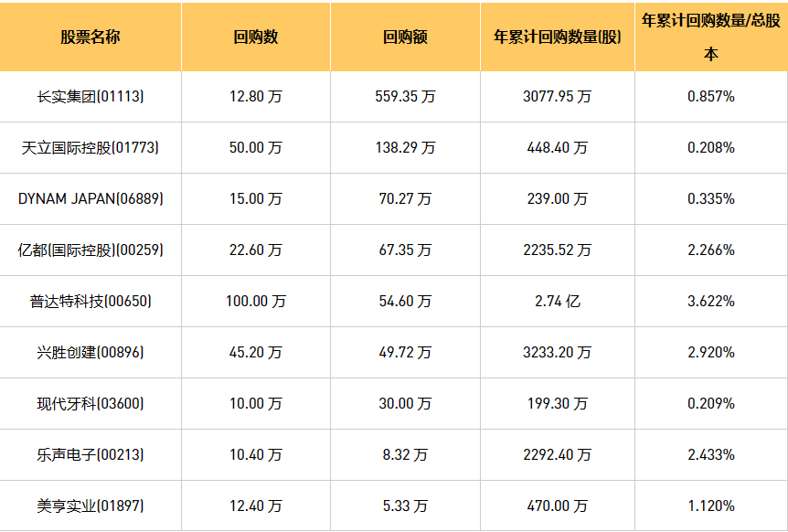Open 亿都(国际控股)(00259) row name
Viewport: 788px width, 532px height.
[x=91, y=250]
